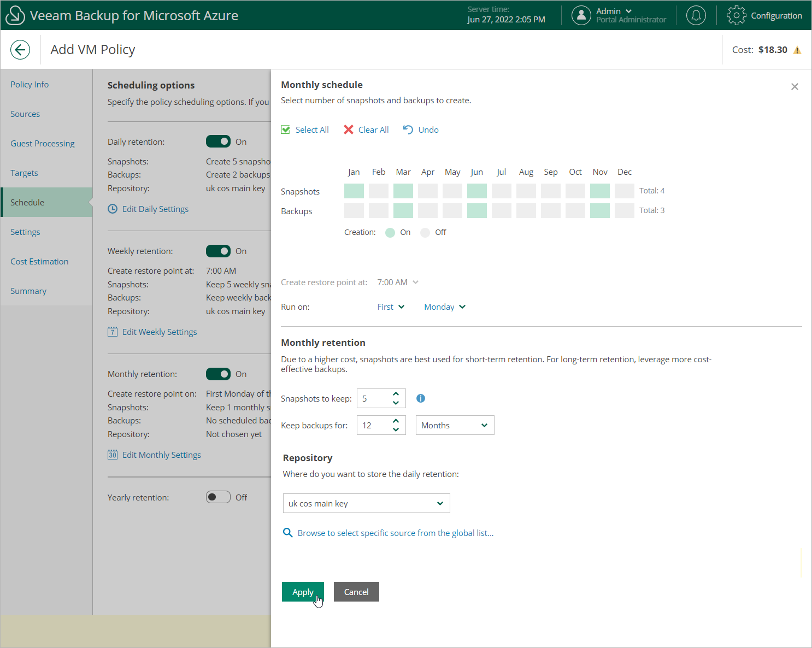Go to Policy Info step
The image size is (812, 648).
click(30, 84)
